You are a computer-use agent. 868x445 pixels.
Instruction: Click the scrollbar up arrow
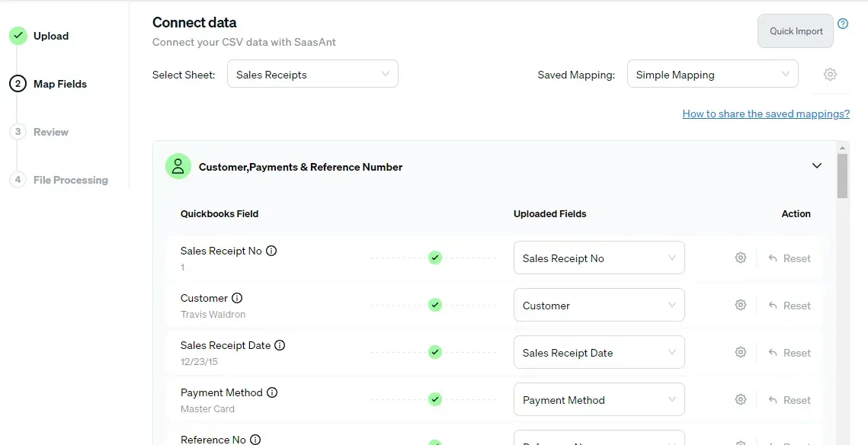(843, 148)
